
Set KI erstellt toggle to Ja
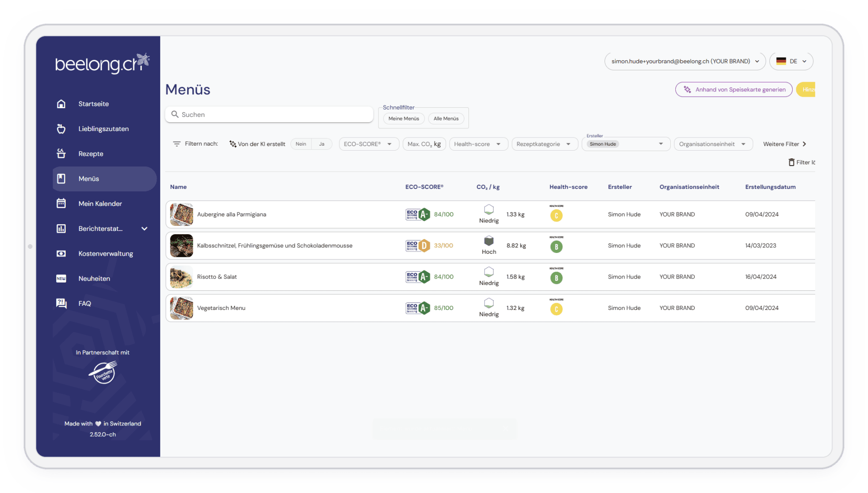pyautogui.click(x=322, y=144)
